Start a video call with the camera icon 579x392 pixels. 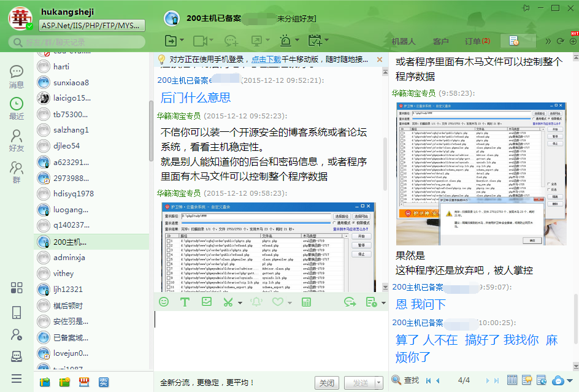pos(200,40)
